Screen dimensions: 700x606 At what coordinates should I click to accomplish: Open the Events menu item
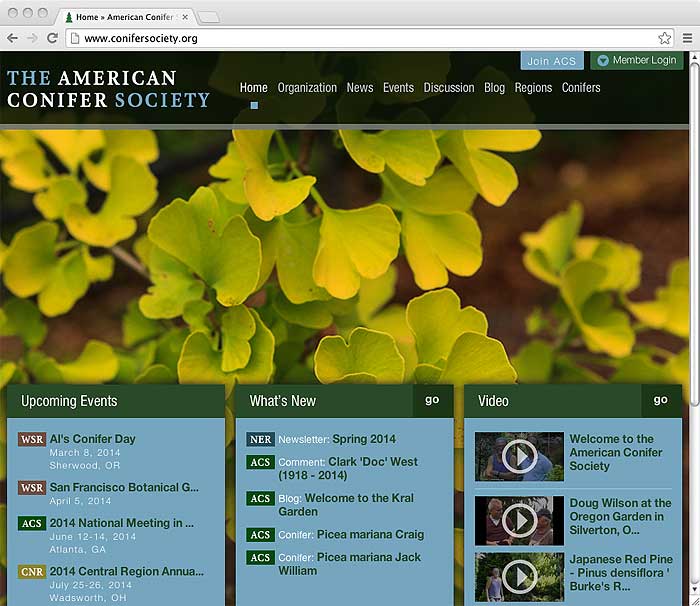(398, 88)
